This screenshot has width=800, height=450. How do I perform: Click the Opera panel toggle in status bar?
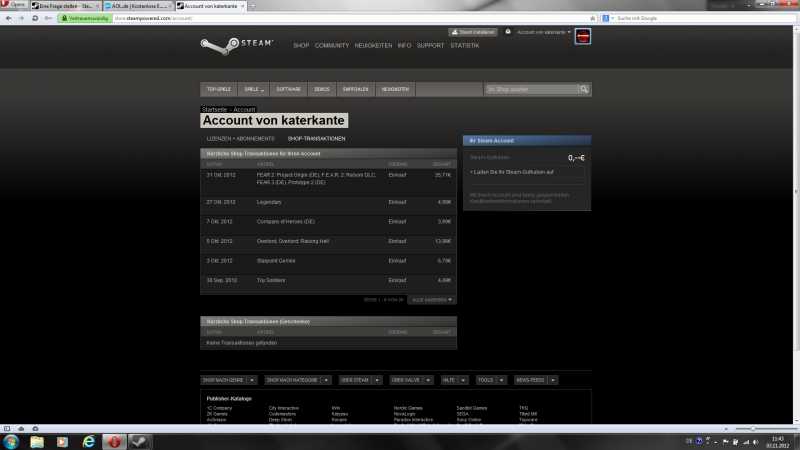click(7, 429)
